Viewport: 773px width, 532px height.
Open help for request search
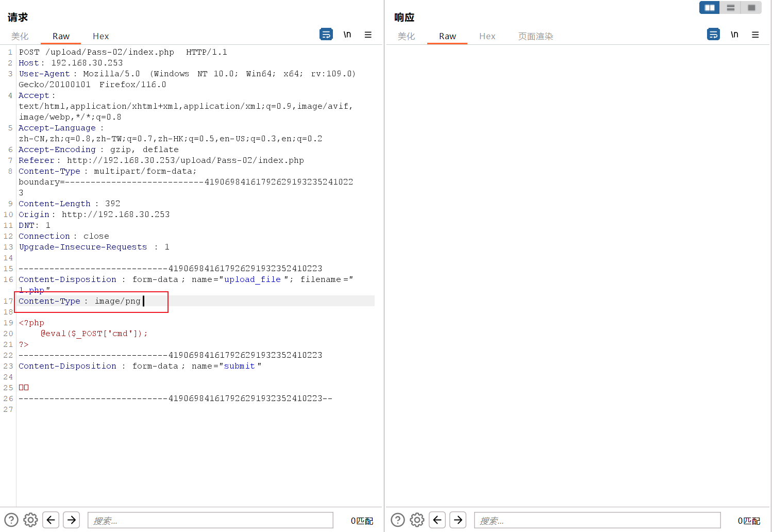(x=11, y=520)
